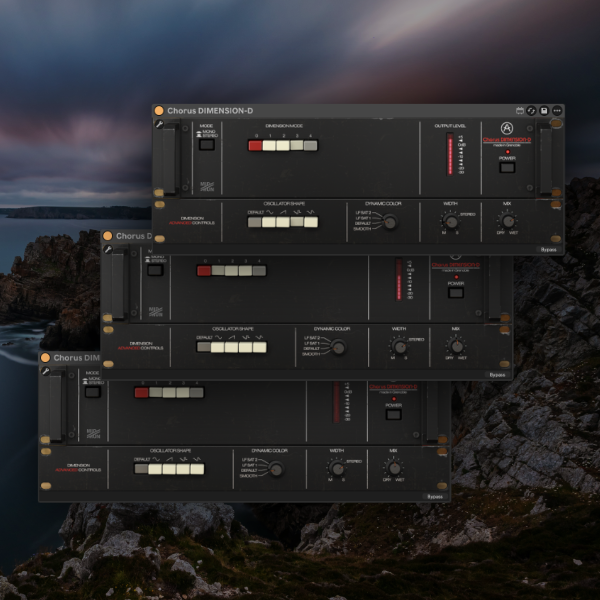
Task: Select Dimension Mode 4 in rearmost window
Action: 197,393
